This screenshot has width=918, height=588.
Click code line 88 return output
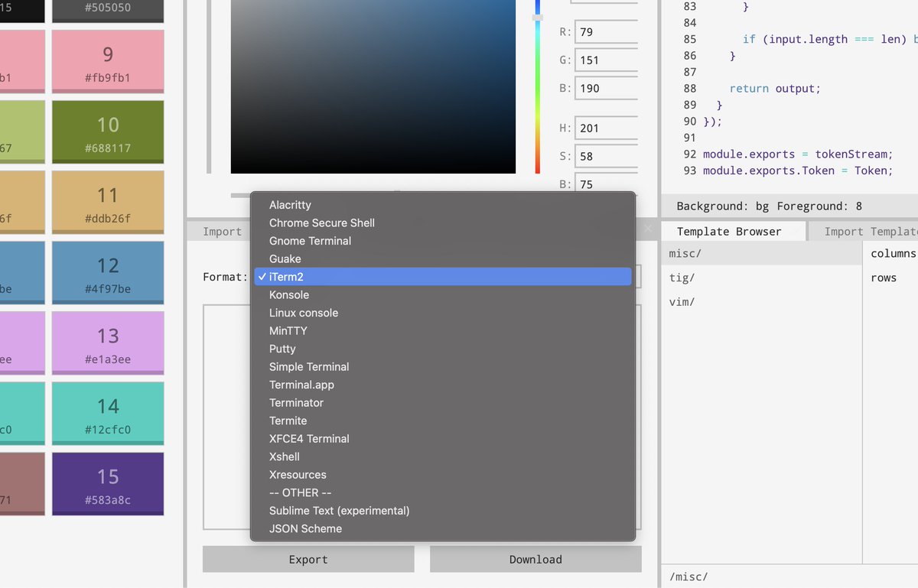coord(775,88)
